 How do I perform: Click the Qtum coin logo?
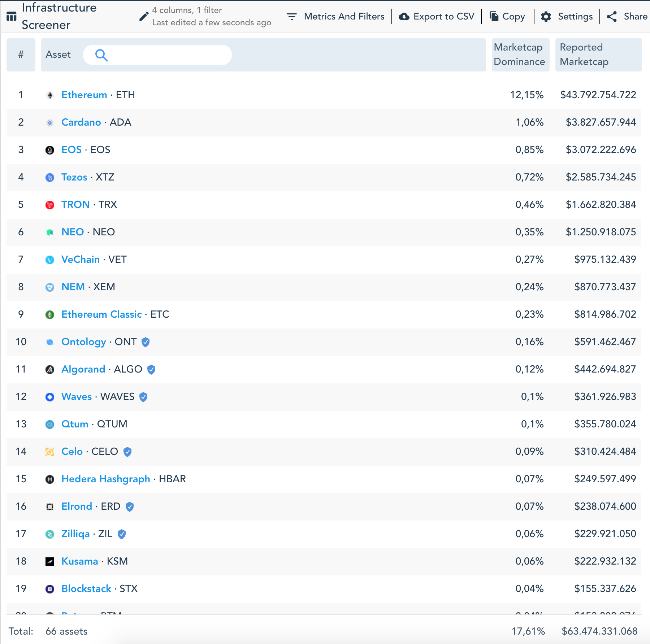[50, 424]
